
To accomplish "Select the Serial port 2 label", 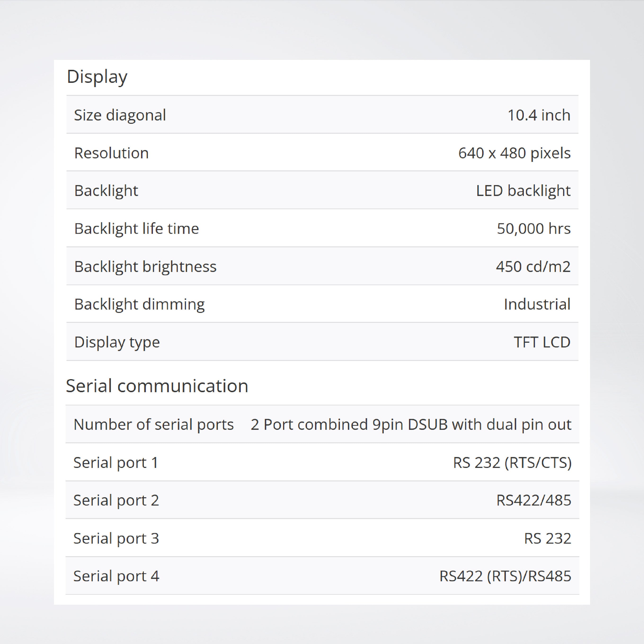I will point(116,500).
